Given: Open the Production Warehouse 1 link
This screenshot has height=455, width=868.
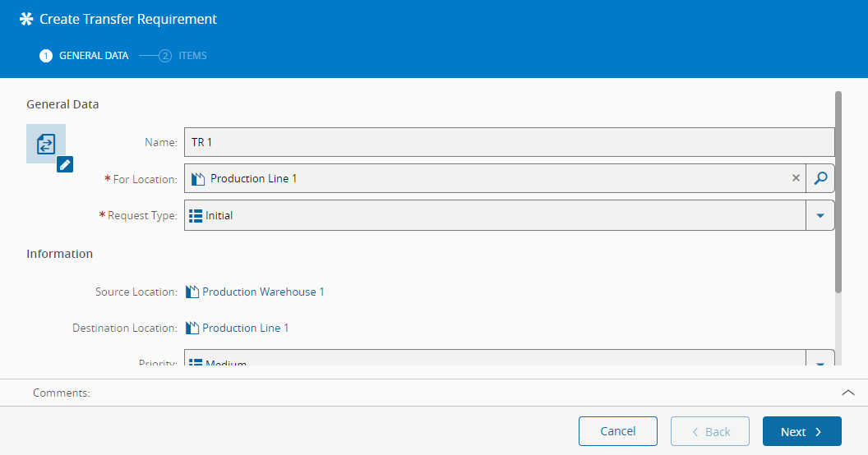Looking at the screenshot, I should click(x=263, y=292).
